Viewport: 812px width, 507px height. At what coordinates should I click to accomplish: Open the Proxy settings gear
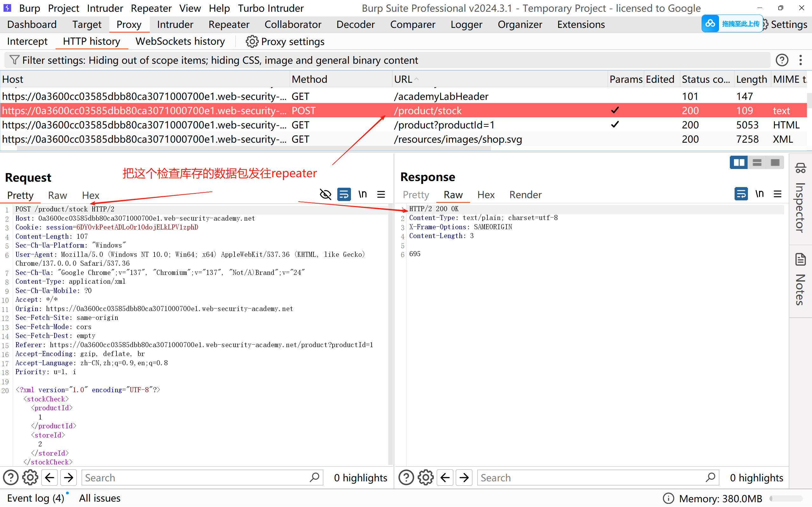(252, 42)
